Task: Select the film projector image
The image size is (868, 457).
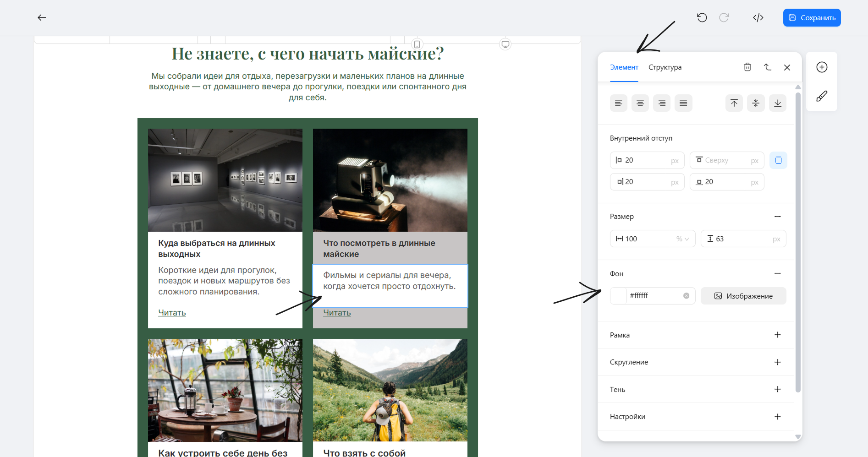Action: (390, 180)
